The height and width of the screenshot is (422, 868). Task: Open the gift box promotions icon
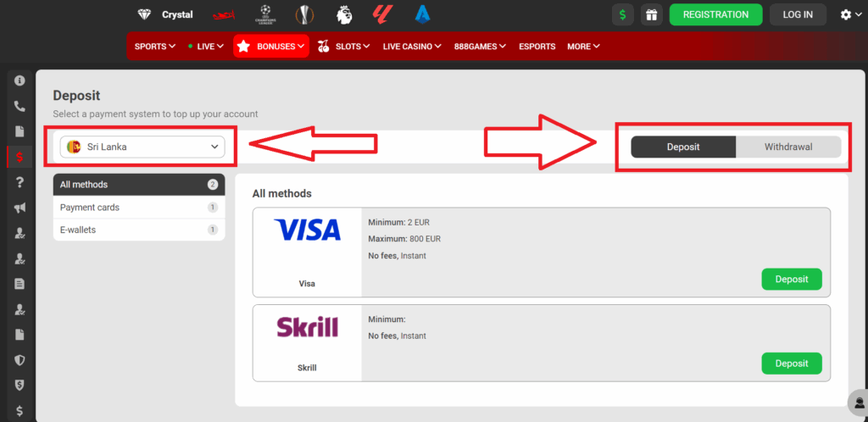652,15
